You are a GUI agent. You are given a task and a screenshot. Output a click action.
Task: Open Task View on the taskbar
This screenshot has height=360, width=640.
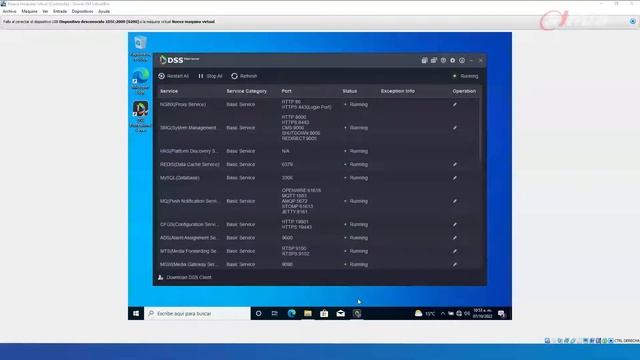[275, 313]
